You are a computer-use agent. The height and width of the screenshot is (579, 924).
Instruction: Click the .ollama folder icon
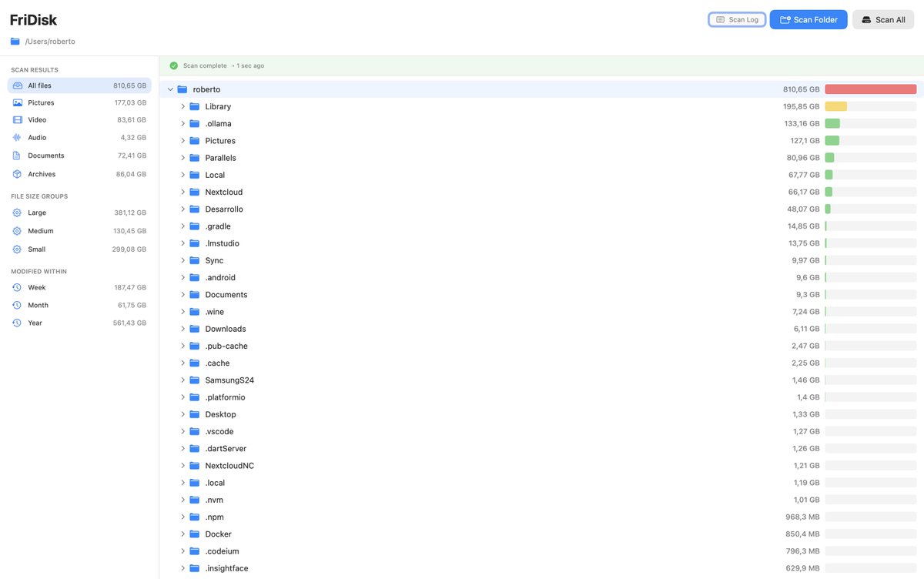coord(195,123)
